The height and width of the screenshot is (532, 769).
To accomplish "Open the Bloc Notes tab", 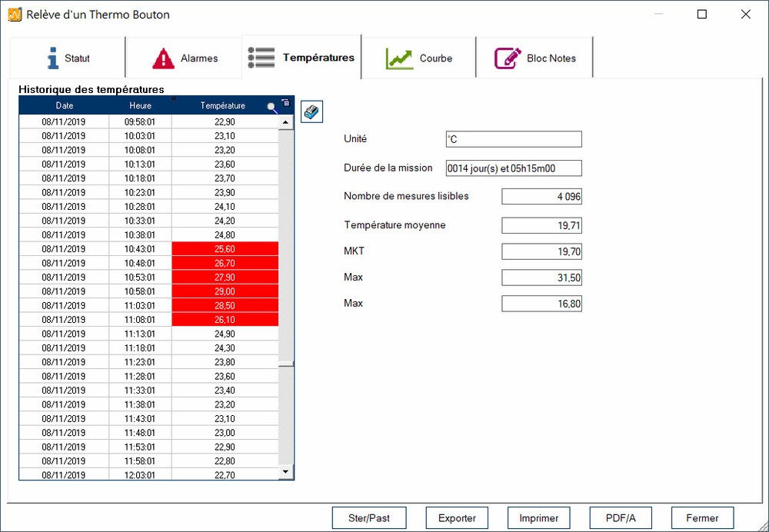I will 534,56.
